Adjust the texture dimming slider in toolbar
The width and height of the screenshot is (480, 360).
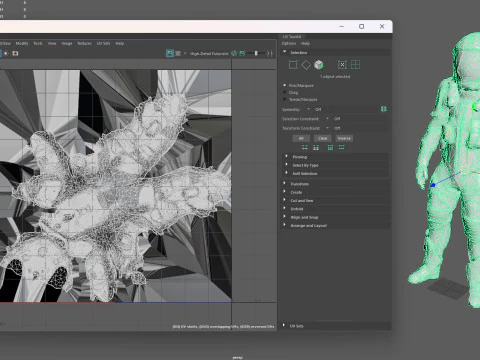click(256, 53)
